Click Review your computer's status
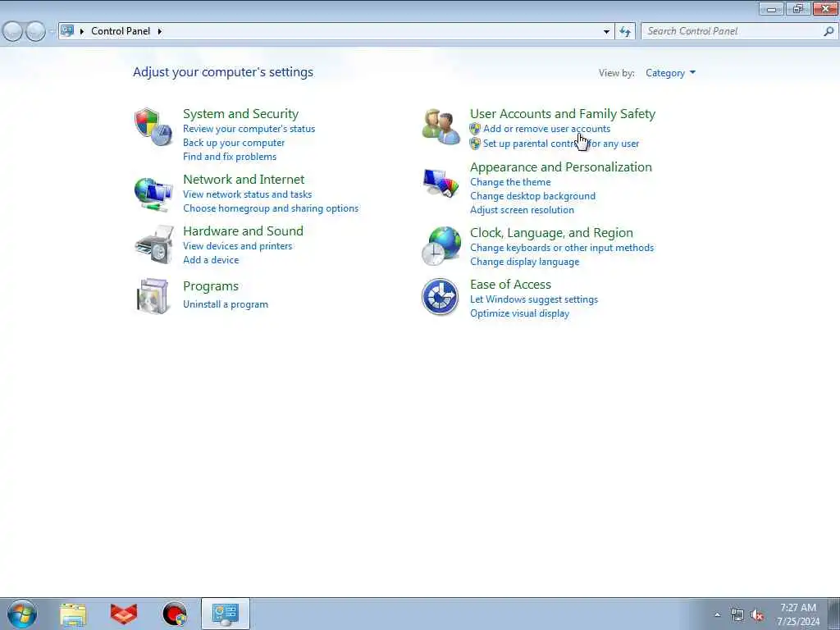840x630 pixels. click(x=249, y=129)
